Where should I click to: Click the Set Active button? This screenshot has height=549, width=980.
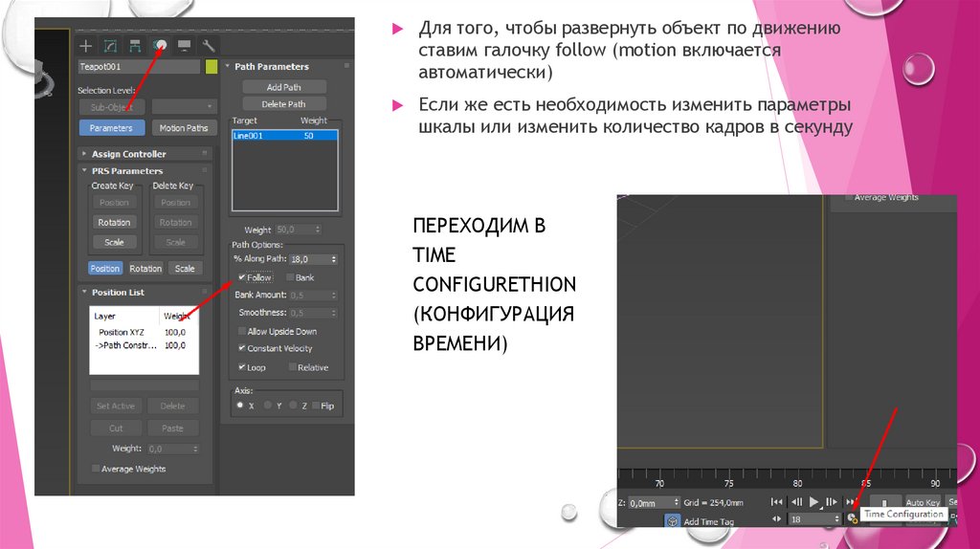[x=116, y=406]
